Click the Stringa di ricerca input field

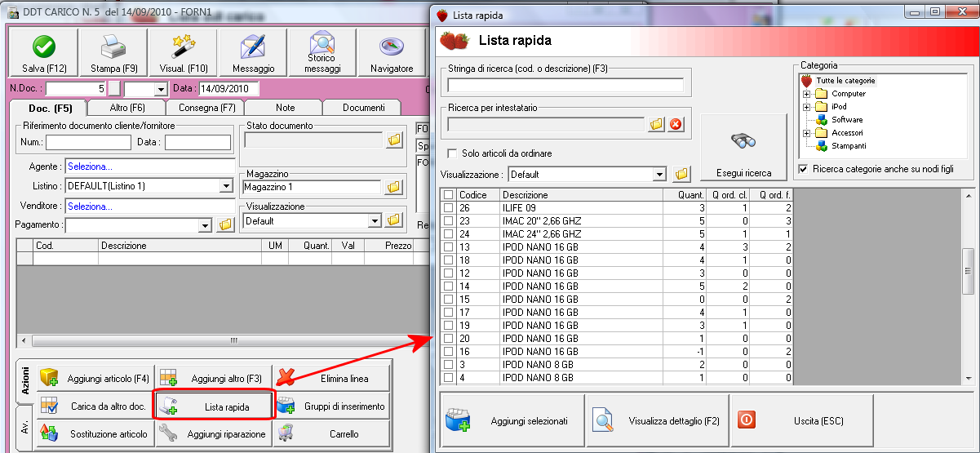566,84
